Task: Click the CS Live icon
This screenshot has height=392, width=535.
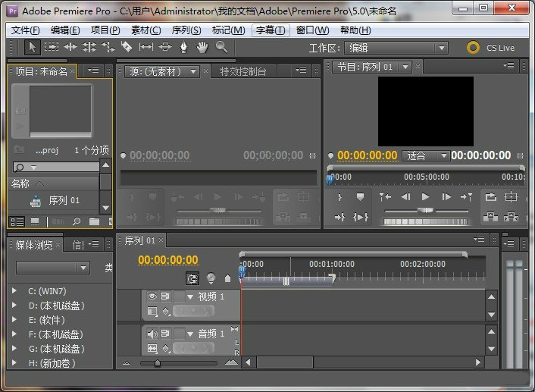Action: pos(473,48)
